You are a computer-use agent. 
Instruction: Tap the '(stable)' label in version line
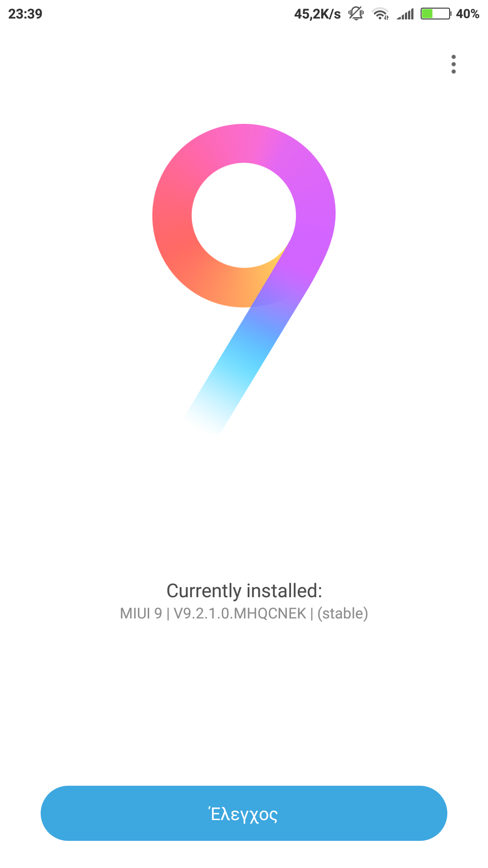tap(343, 613)
